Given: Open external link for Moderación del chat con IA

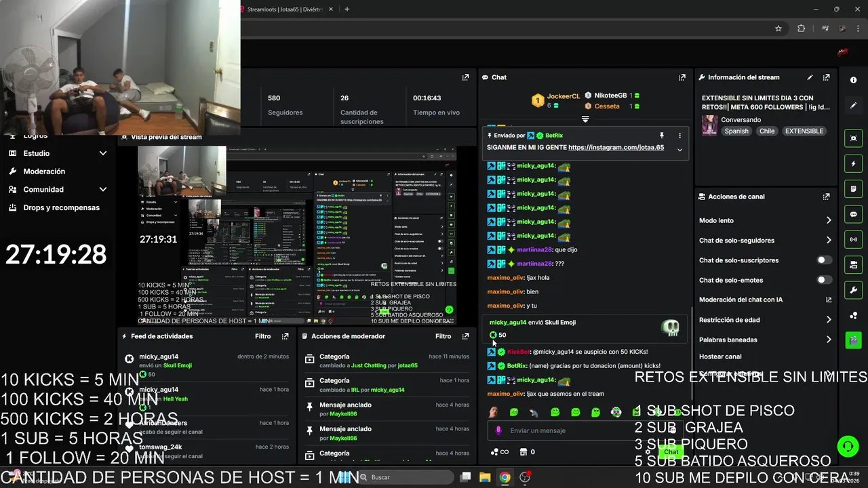Looking at the screenshot, I should (828, 300).
